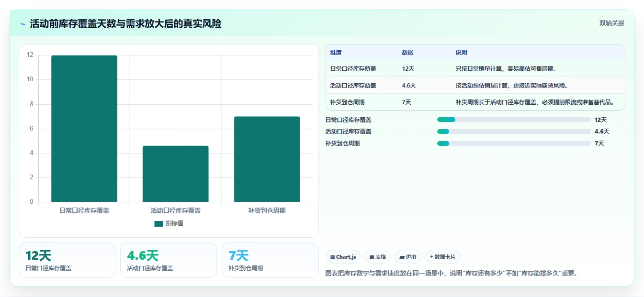Click the 说明 column header
Viewport: 644px width, 297px height.
(x=462, y=53)
